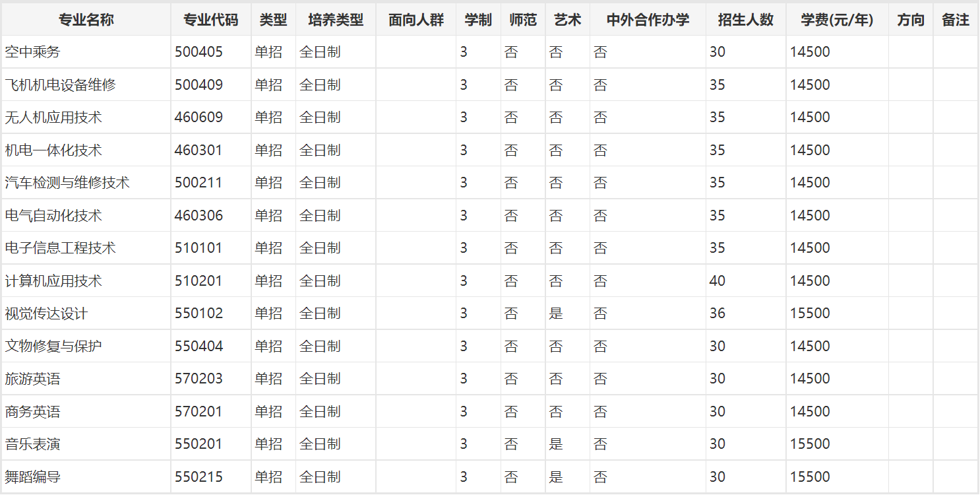980x495 pixels.
Task: Click major code 550201
Action: point(199,444)
